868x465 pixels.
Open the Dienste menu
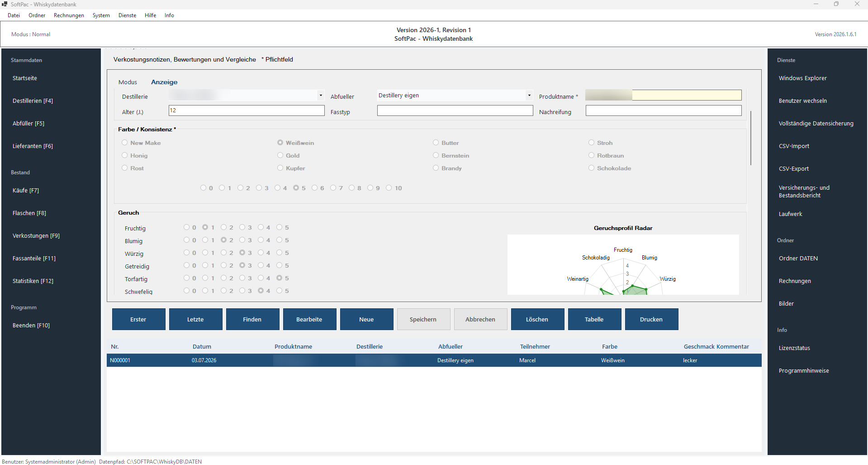[x=127, y=15]
